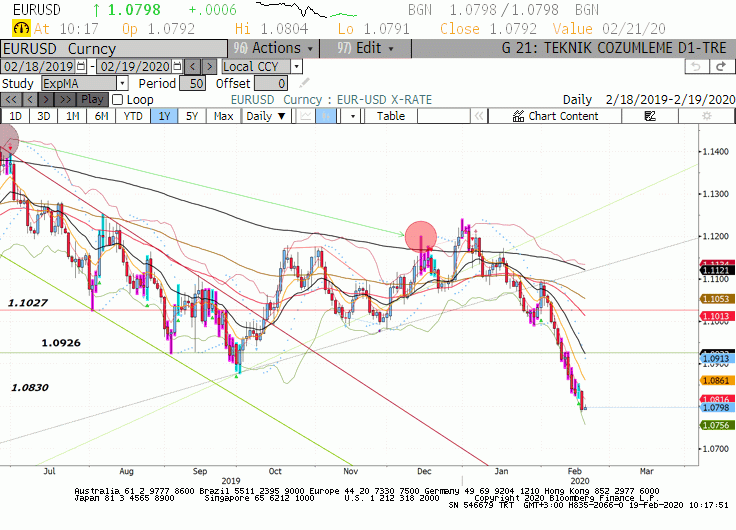Click the 1.0756 green price label on axis
Screen dimensions: 736x530
tap(716, 425)
